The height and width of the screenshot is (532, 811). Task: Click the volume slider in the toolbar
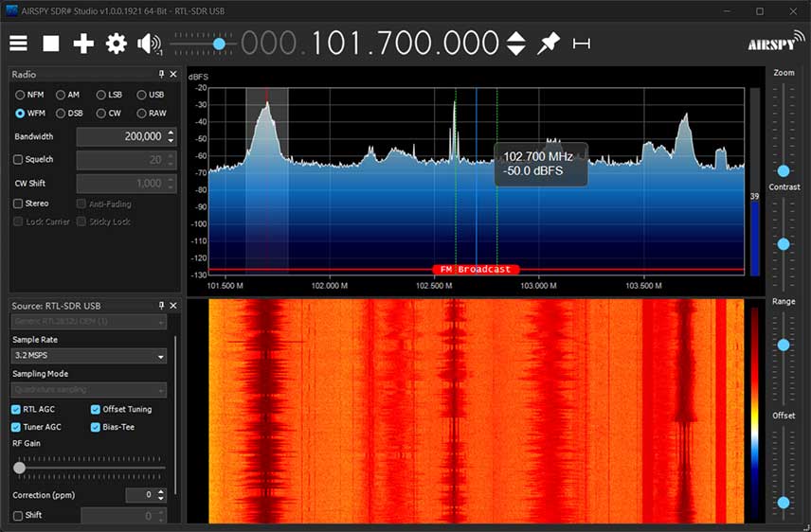(x=203, y=44)
